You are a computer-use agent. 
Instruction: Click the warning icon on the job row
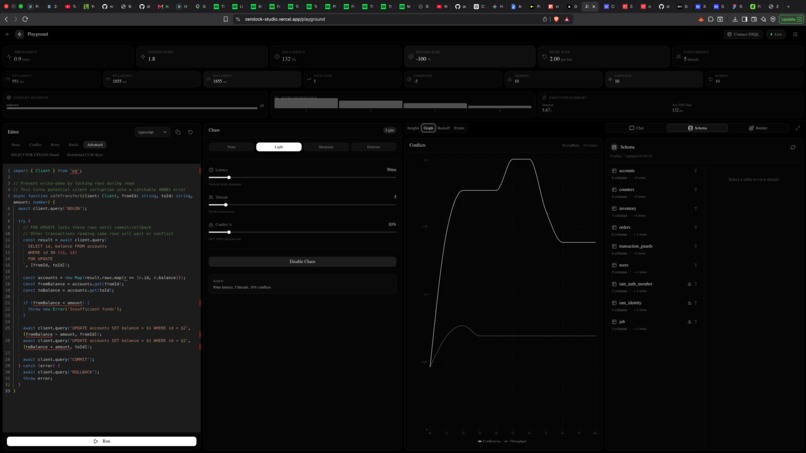point(689,322)
